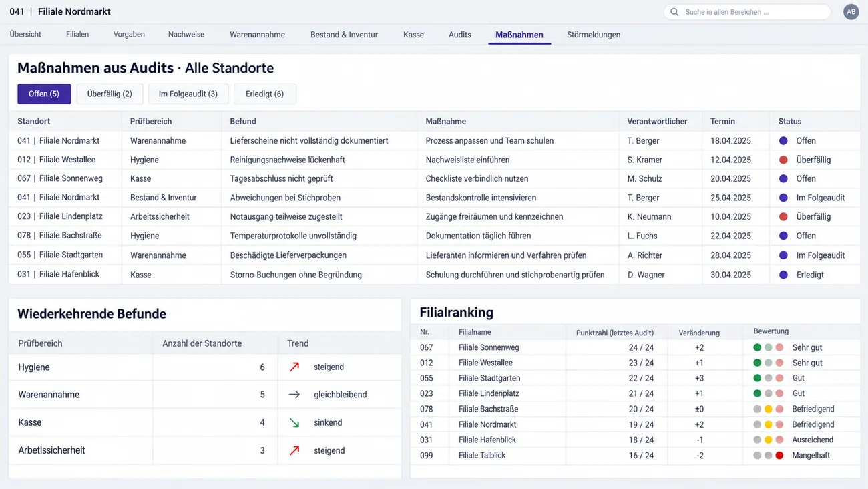Click rising trend arrow for Hygiene
The width and height of the screenshot is (868, 489).
(x=294, y=367)
